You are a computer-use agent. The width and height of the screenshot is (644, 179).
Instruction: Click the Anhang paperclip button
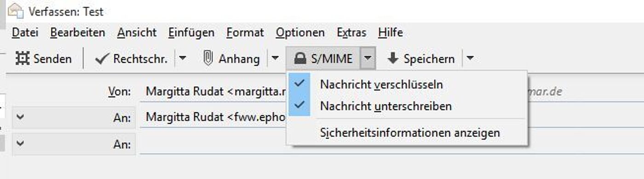coord(231,59)
